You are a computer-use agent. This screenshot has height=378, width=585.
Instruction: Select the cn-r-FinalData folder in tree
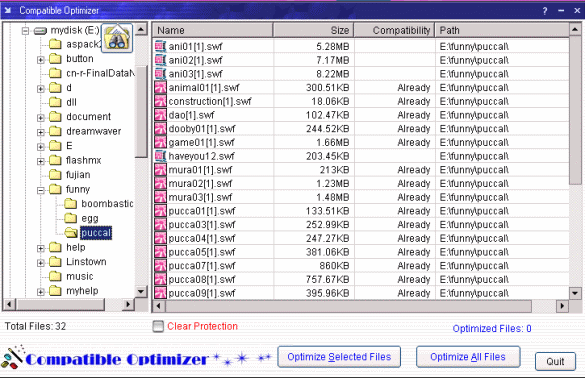coord(100,73)
